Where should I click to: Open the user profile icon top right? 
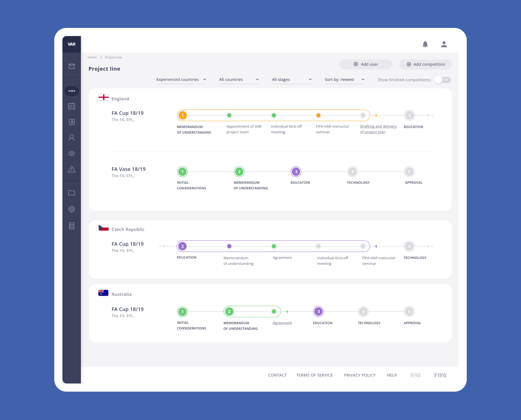(x=444, y=44)
